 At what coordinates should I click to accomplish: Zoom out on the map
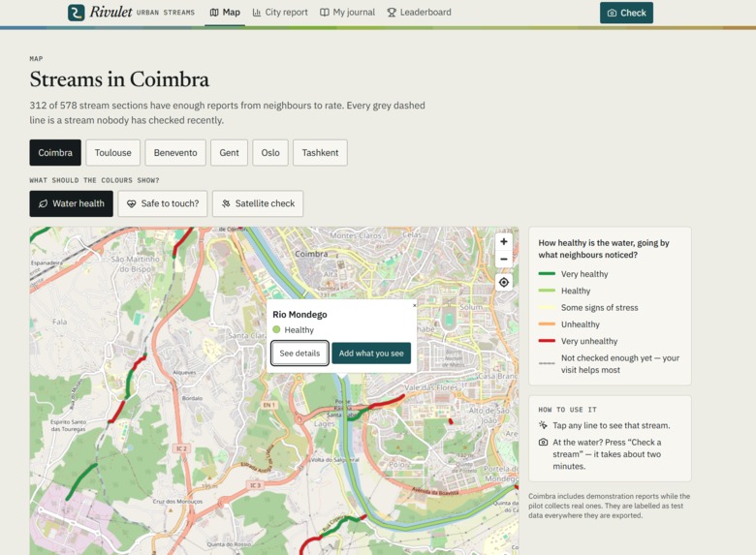[x=504, y=260]
